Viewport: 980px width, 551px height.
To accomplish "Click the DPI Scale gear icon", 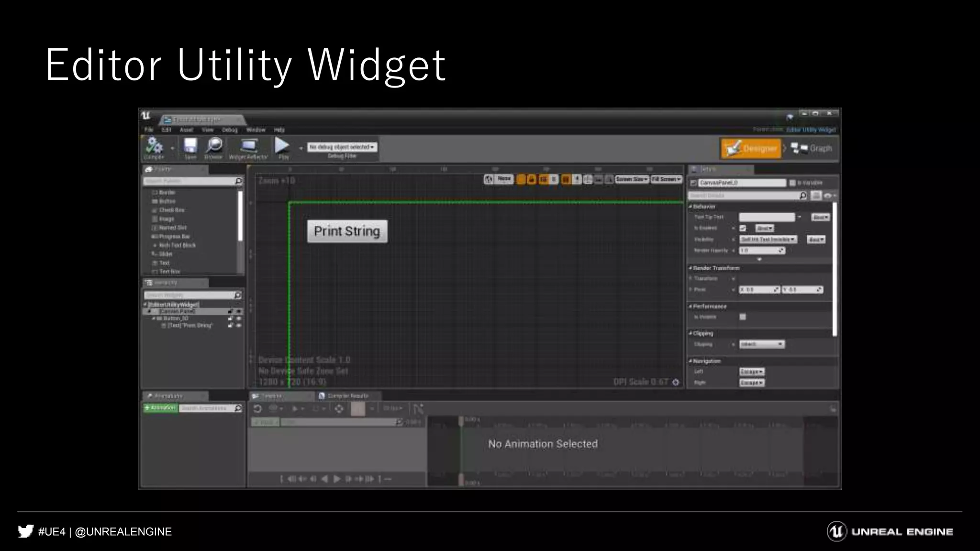I will click(676, 382).
